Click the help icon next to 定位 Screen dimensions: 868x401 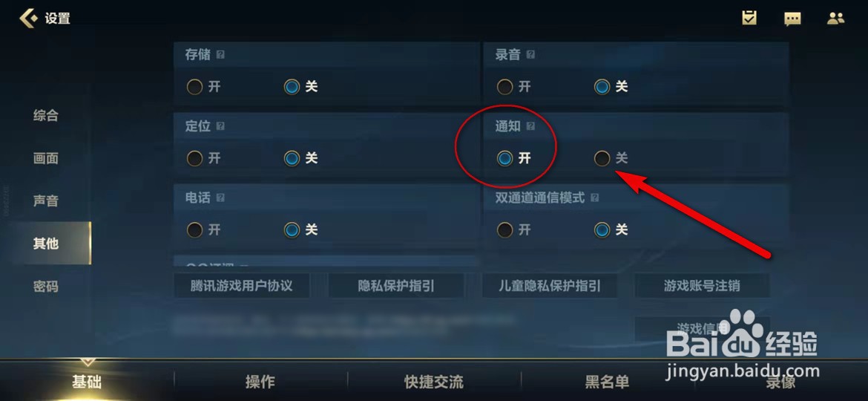(220, 126)
